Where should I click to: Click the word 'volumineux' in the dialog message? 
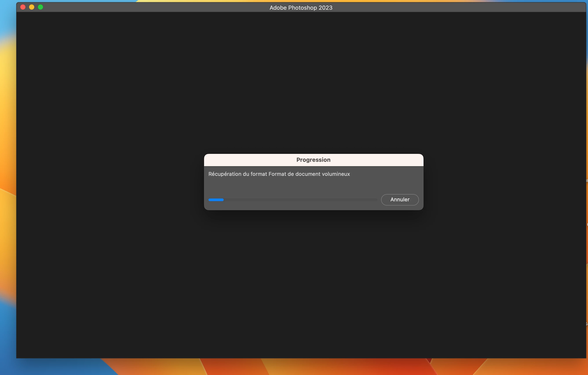click(x=336, y=174)
